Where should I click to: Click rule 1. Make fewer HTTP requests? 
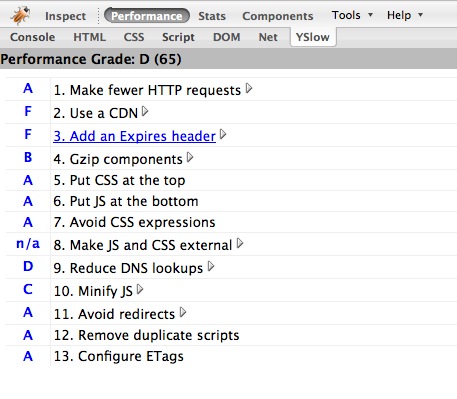tap(147, 90)
